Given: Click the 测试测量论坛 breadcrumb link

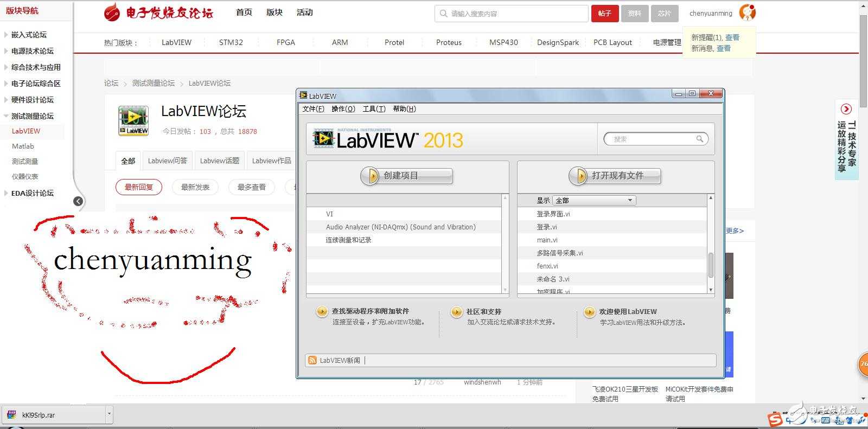Looking at the screenshot, I should [154, 83].
